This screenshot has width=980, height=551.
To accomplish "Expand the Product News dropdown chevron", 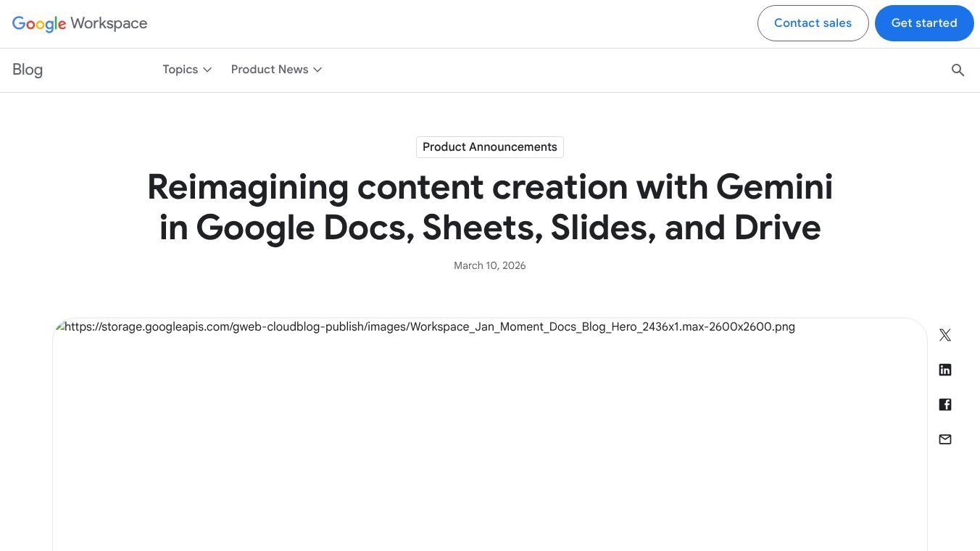I will click(x=317, y=70).
